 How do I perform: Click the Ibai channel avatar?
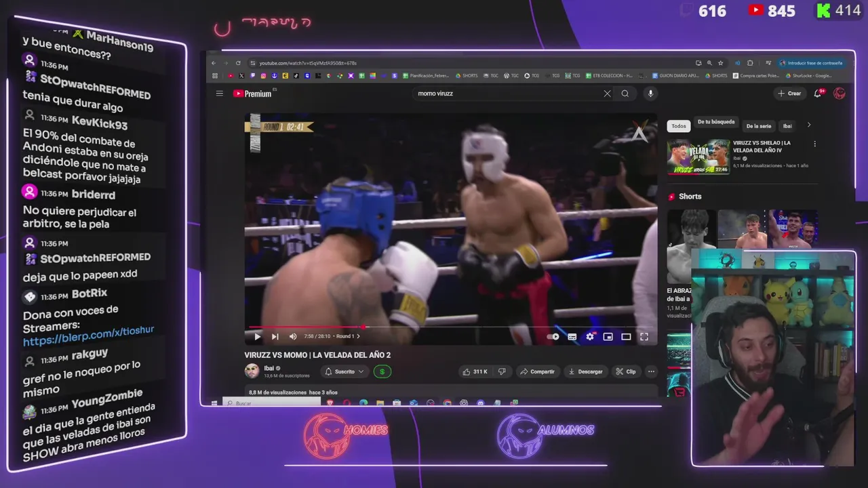point(252,371)
